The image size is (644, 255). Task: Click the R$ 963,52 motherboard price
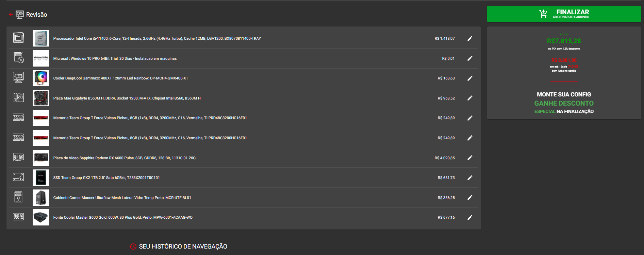(x=446, y=98)
